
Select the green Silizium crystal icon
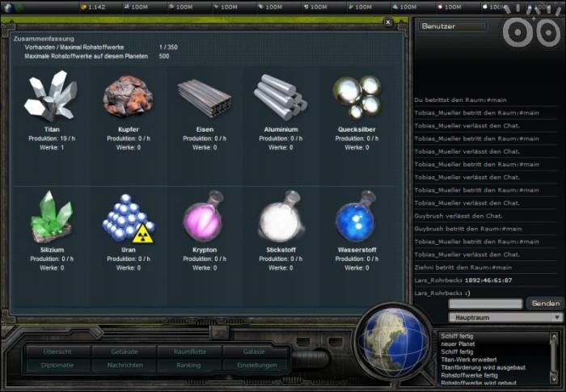pos(52,217)
